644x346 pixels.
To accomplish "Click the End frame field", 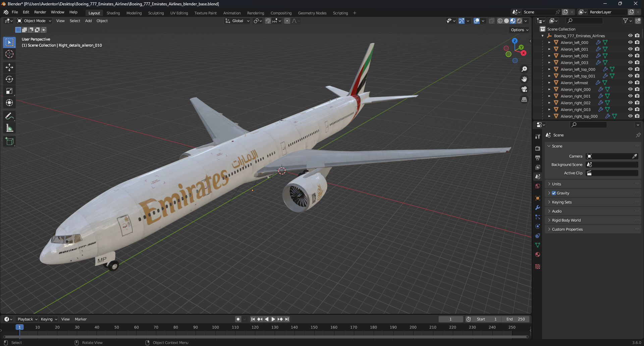I will point(516,319).
